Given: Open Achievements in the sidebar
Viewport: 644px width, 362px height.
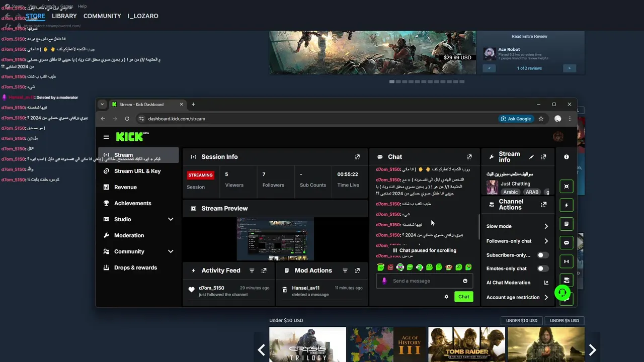Looking at the screenshot, I should pos(138,203).
